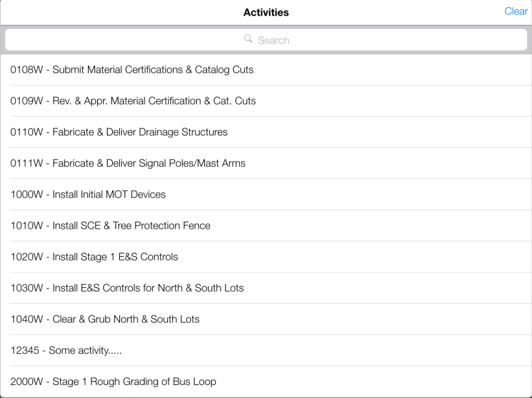
Task: Select activity 0108W Submit Material Certifications
Action: point(132,69)
